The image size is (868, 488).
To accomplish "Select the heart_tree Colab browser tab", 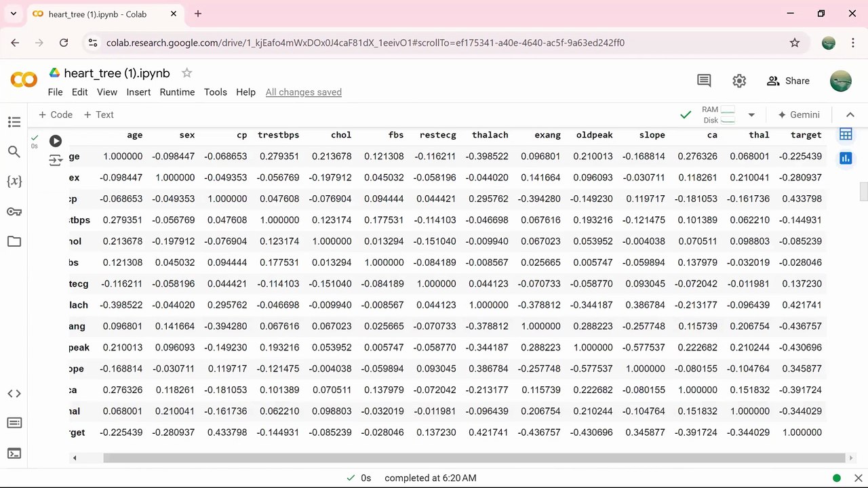I will coord(105,14).
